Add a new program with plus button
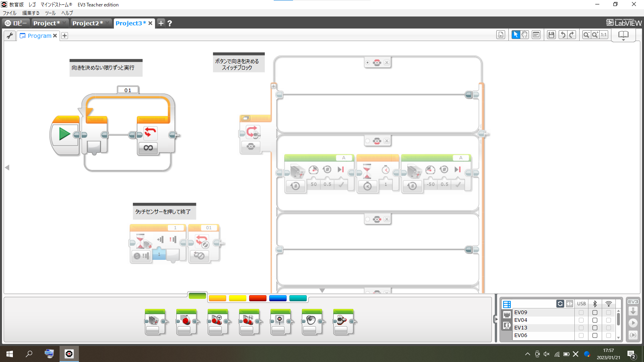Image resolution: width=644 pixels, height=362 pixels. point(64,35)
